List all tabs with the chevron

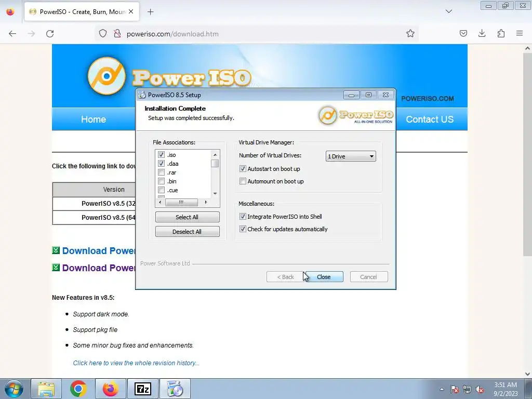click(x=448, y=11)
